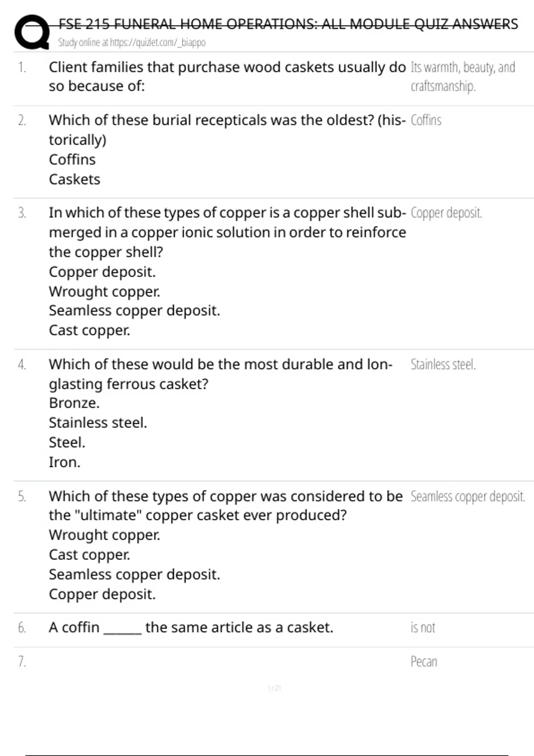534x756 pixels.
Task: Select the answer about warmth, beauty, and craftsmanship
Action: (x=463, y=76)
